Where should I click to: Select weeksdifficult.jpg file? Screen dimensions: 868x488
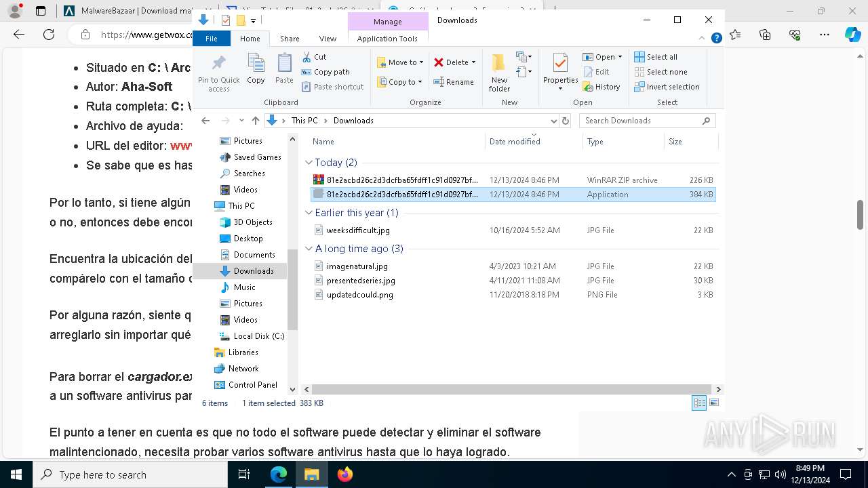pyautogui.click(x=513, y=230)
